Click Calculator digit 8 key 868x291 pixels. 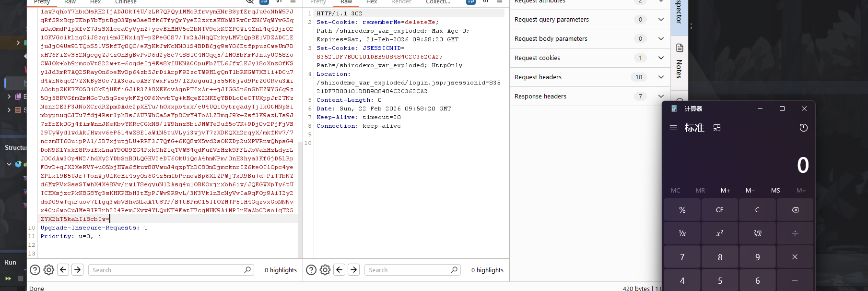click(720, 257)
